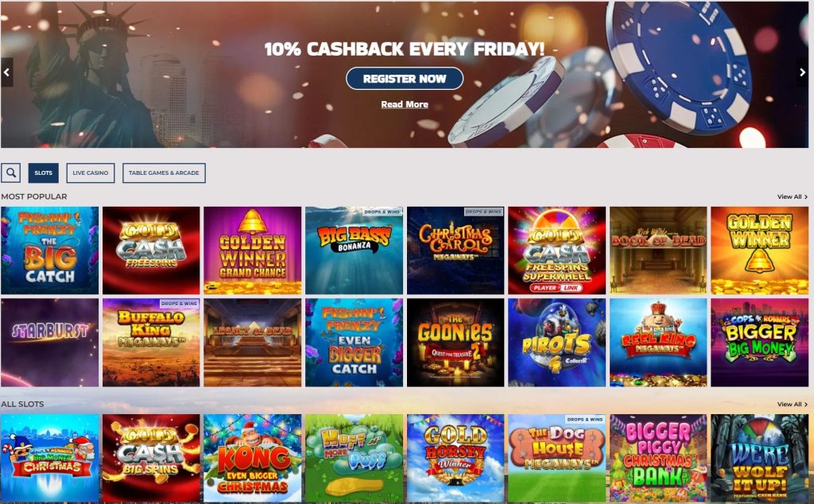814x504 pixels.
Task: Launch Pirots 4 slot game
Action: (x=557, y=342)
